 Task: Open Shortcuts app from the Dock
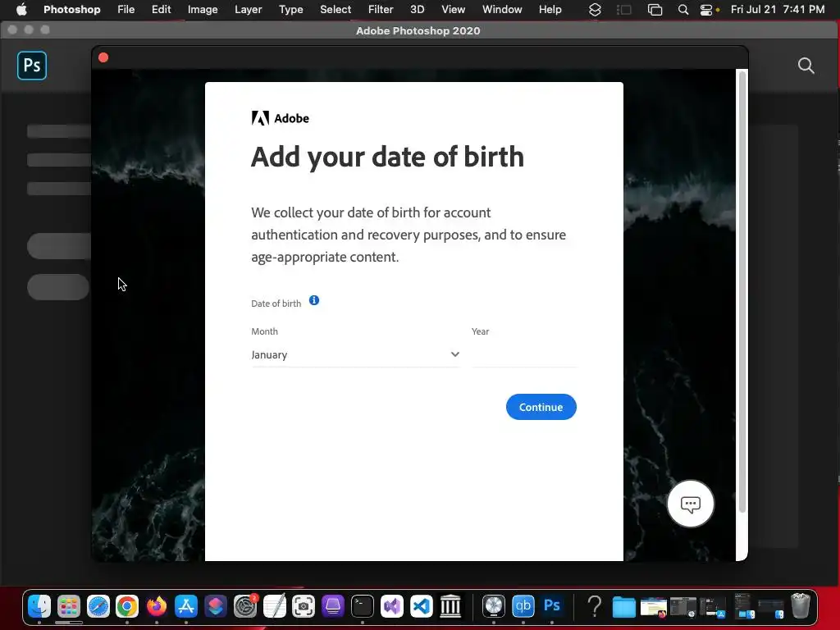pyautogui.click(x=216, y=606)
